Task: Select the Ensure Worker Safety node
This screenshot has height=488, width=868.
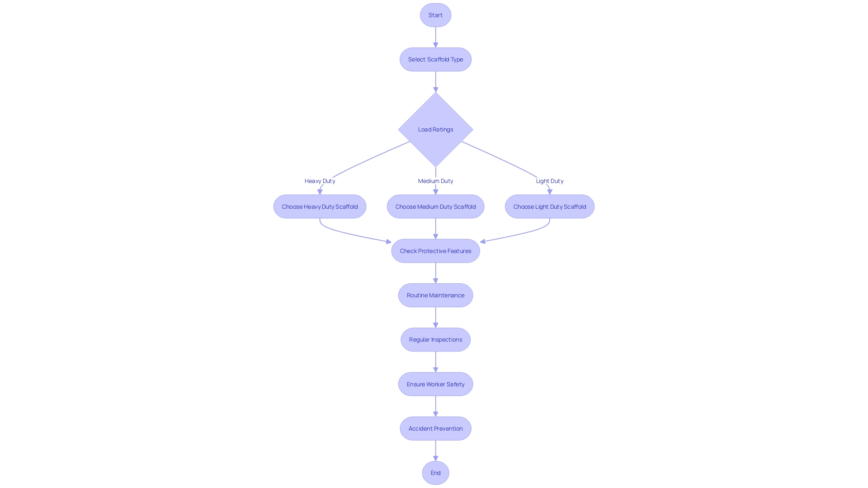Action: [435, 384]
